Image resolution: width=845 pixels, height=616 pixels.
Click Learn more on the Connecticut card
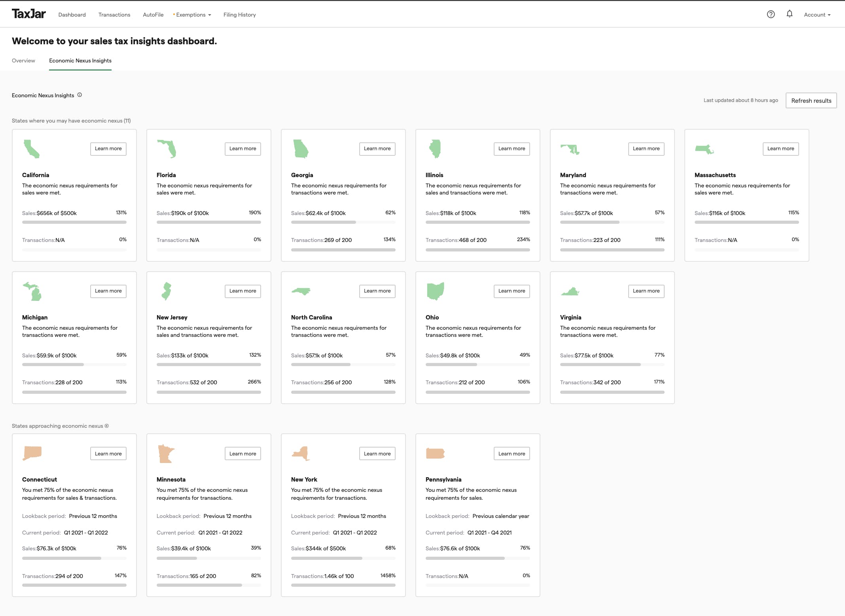tap(108, 453)
